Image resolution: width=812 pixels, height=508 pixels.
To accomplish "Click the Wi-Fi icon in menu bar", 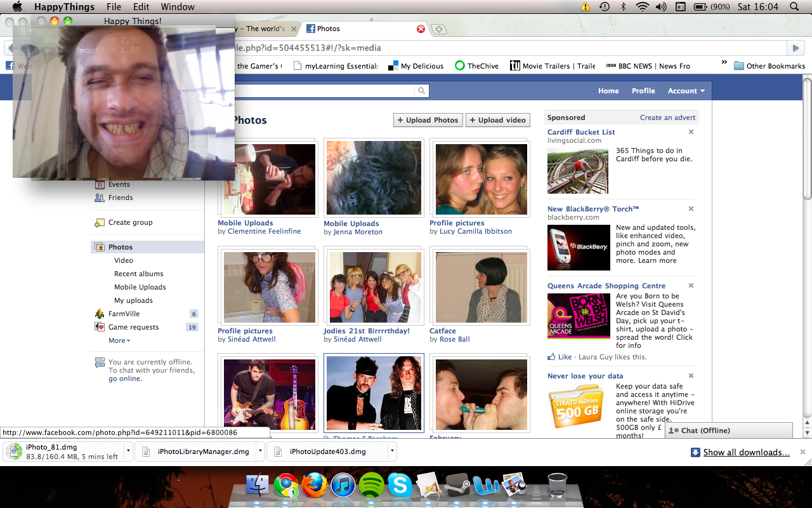I will coord(642,7).
